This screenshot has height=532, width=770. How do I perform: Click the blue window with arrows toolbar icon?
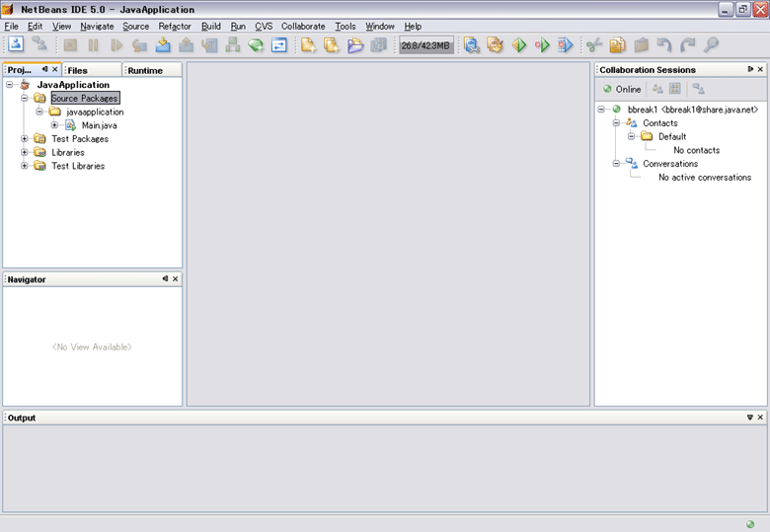(279, 45)
